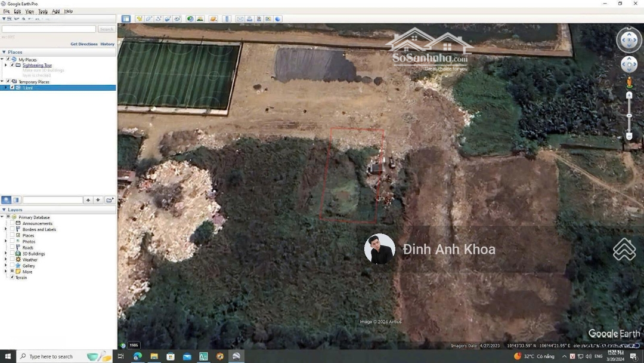Click the Street View pegman icon
The height and width of the screenshot is (363, 644).
click(629, 82)
